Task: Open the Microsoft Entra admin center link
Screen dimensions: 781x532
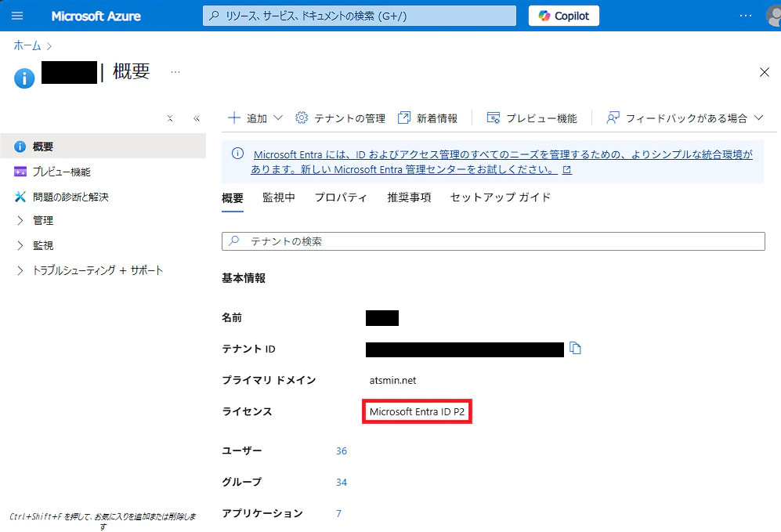Action: click(501, 162)
